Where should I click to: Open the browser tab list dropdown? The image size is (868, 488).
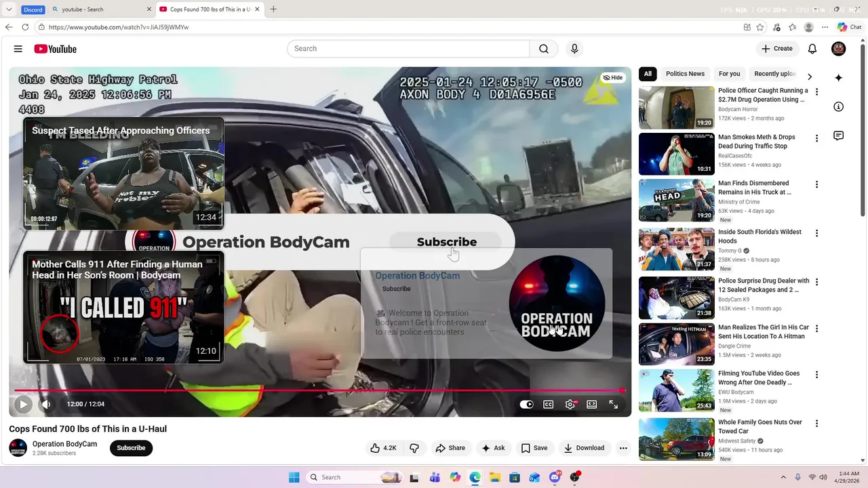pos(9,9)
